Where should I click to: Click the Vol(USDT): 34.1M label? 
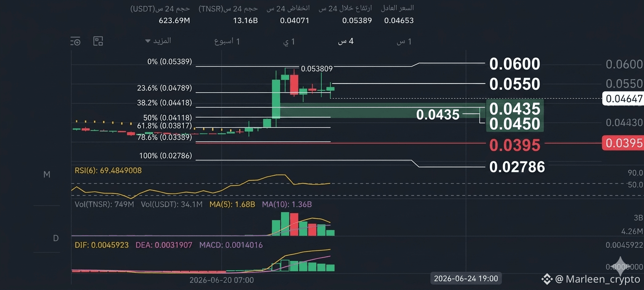(x=172, y=204)
